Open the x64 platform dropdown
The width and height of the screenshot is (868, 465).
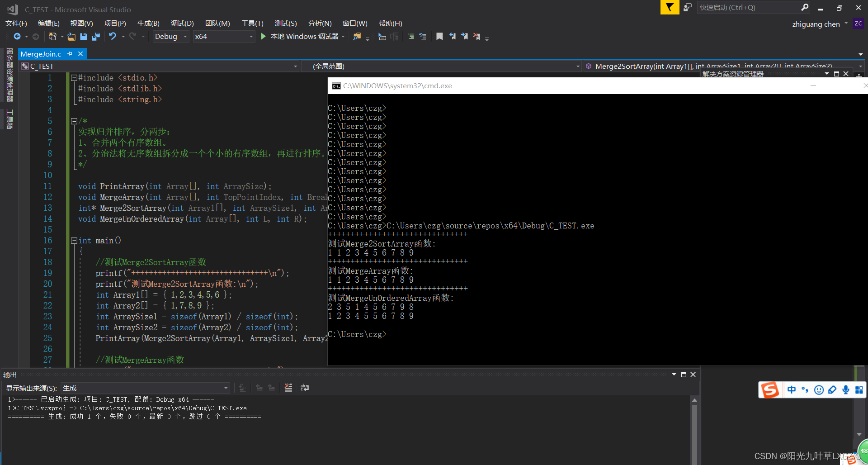(224, 37)
